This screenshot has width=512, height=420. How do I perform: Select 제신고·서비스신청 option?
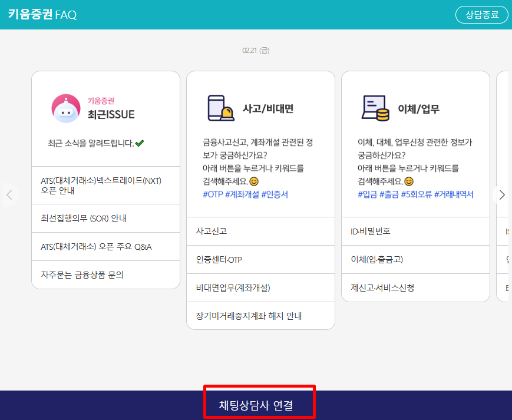(x=416, y=288)
